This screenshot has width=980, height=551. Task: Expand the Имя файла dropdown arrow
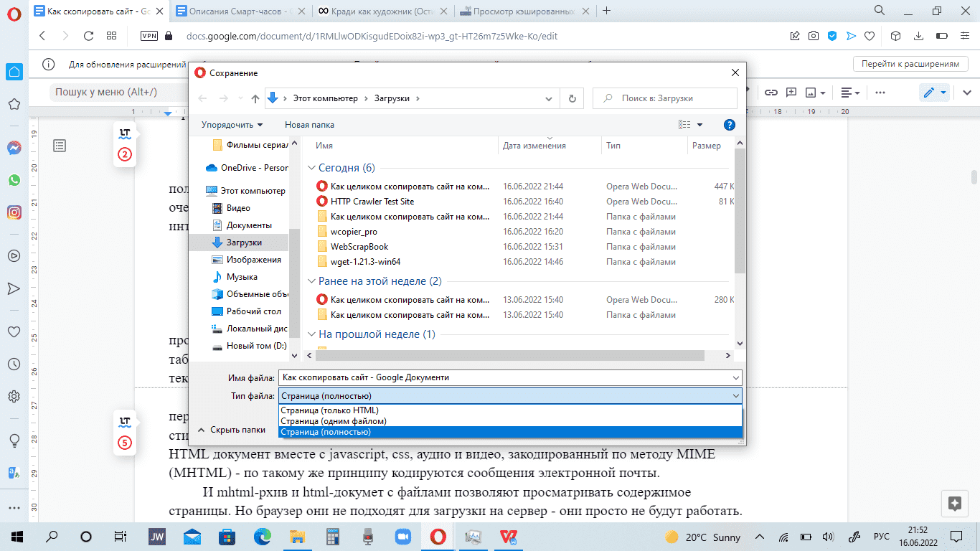click(x=735, y=377)
